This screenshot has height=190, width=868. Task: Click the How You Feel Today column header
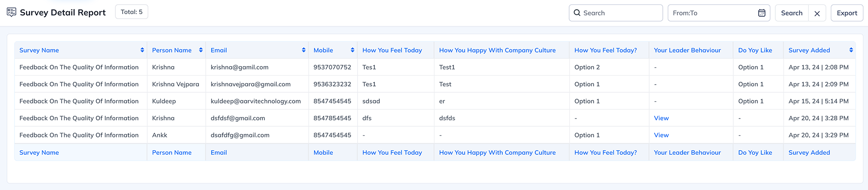(392, 50)
